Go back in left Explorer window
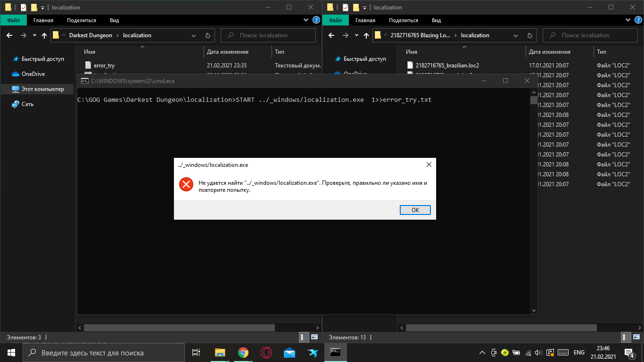Viewport: 644px width, 362px height. 10,35
